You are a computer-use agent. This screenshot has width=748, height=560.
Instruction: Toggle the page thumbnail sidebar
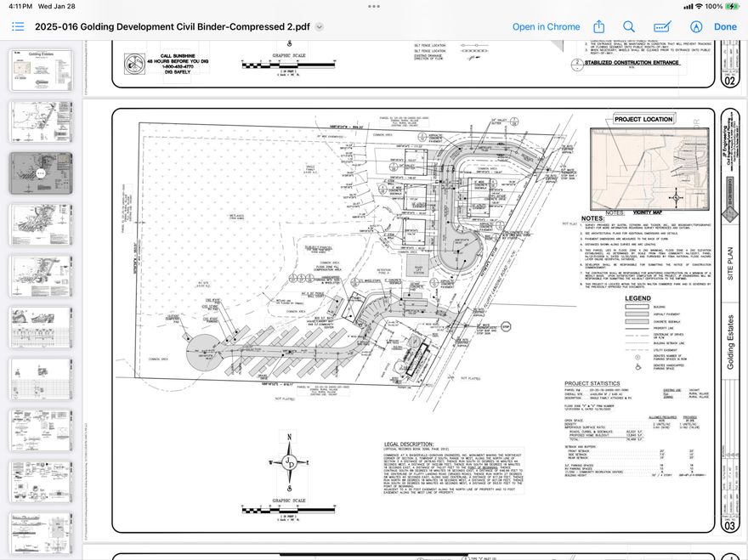pos(17,26)
